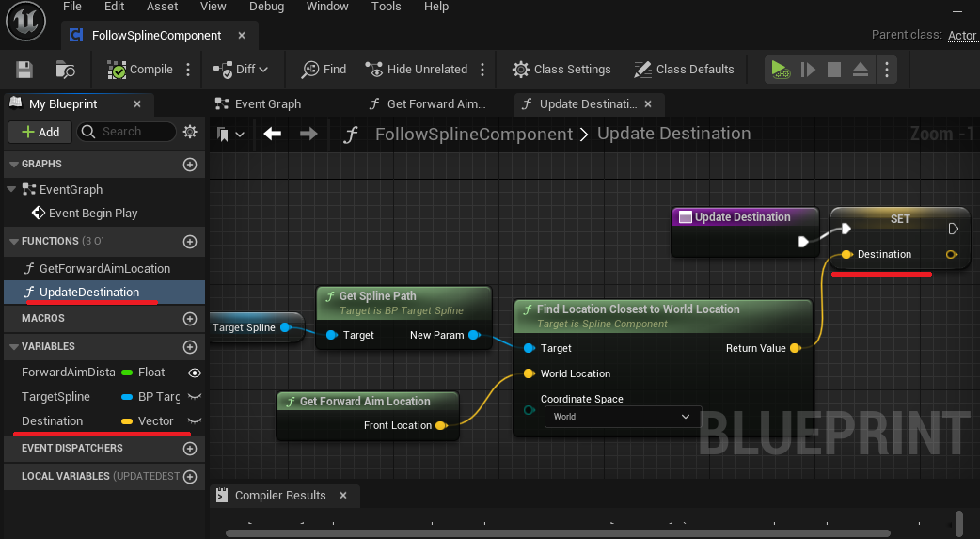Screen dimensions: 980x539
Task: Click Find in the toolbar
Action: 324,70
